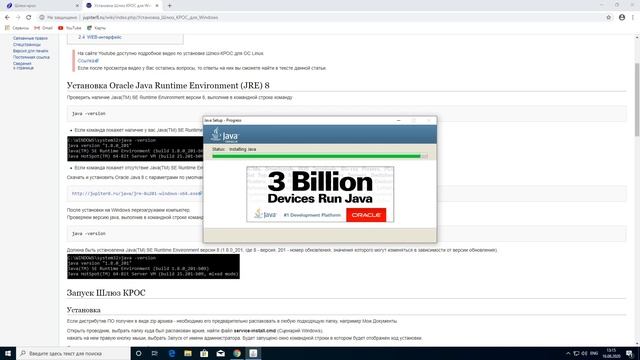Click the site security info icon
The width and height of the screenshot is (640, 360).
42,18
